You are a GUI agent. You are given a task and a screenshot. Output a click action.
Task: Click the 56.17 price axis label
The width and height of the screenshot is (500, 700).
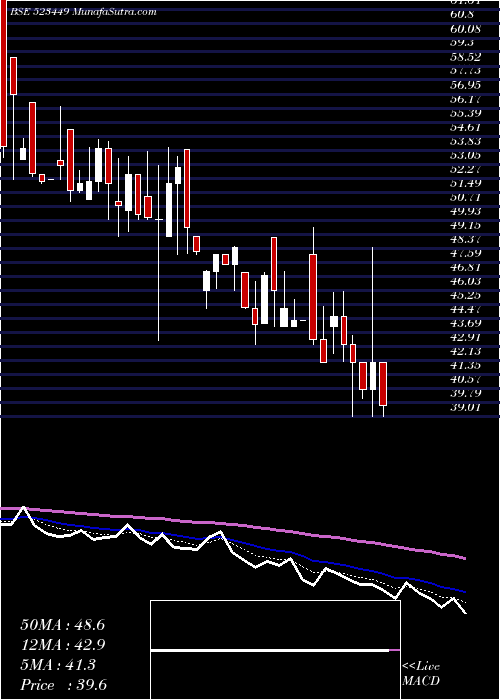pyautogui.click(x=466, y=99)
